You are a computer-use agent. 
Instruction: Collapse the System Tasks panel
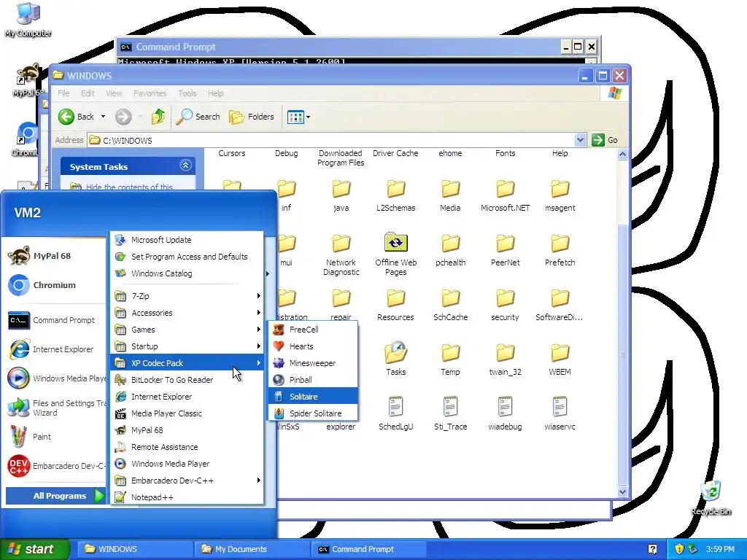tap(186, 166)
